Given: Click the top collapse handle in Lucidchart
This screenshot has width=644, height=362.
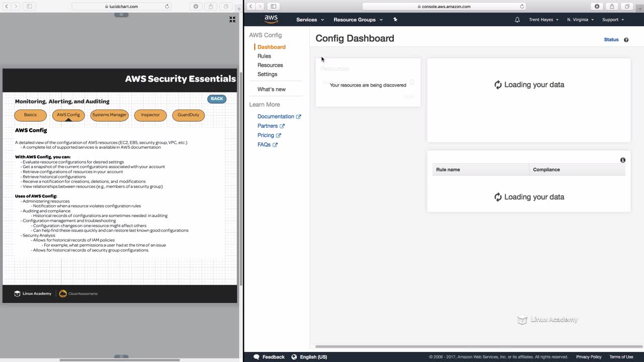Looking at the screenshot, I should pos(121,15).
